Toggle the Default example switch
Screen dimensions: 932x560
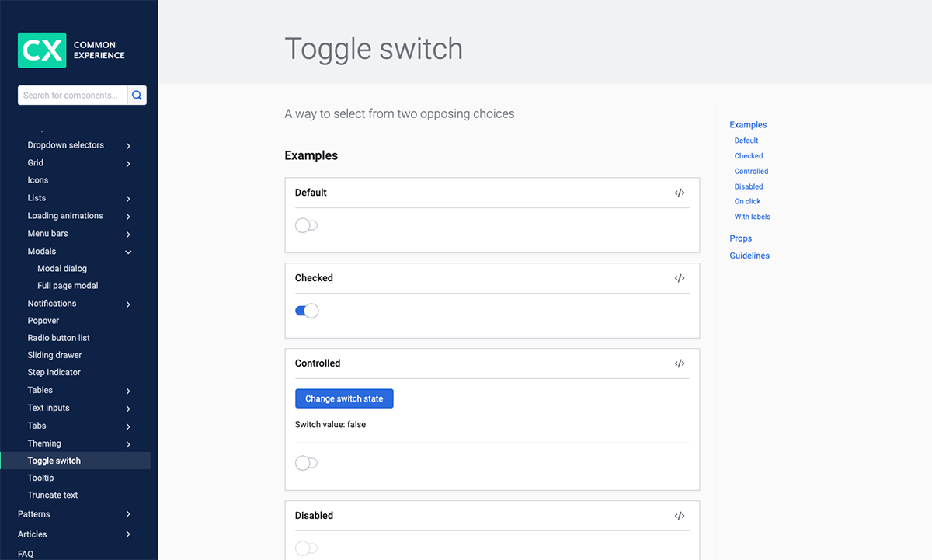click(307, 226)
